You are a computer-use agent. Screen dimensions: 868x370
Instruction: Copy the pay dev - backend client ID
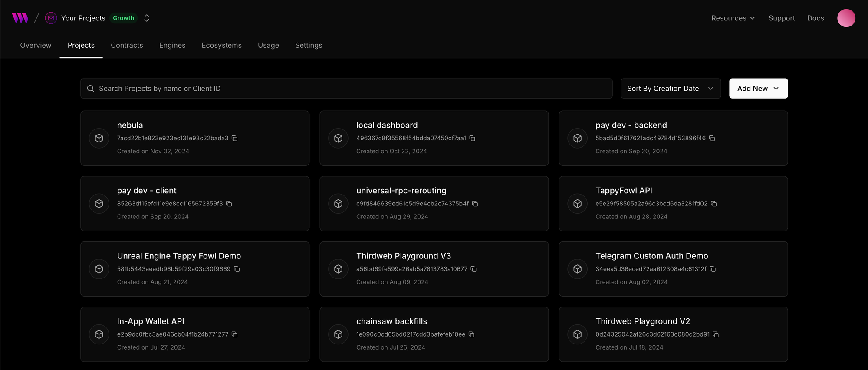[712, 138]
